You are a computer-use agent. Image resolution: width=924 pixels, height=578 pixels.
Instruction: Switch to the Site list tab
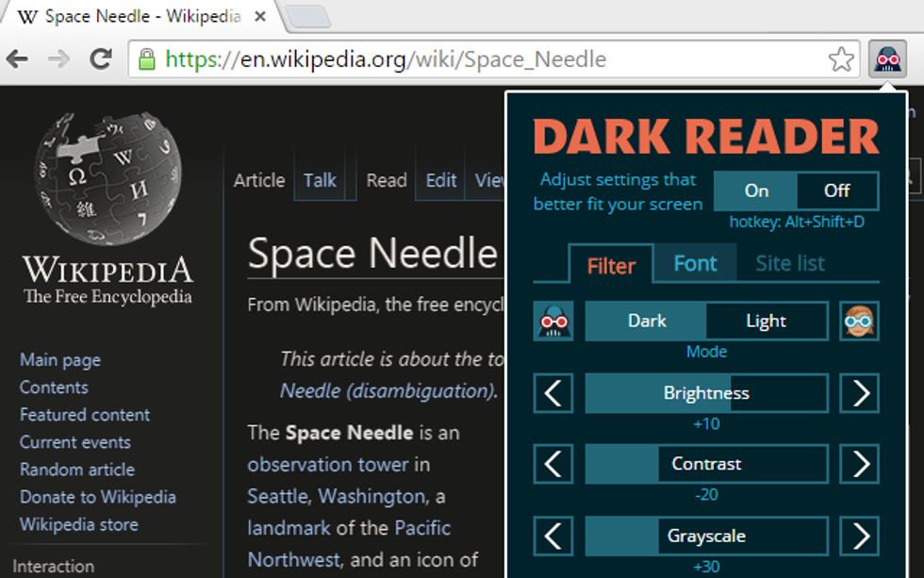click(789, 264)
